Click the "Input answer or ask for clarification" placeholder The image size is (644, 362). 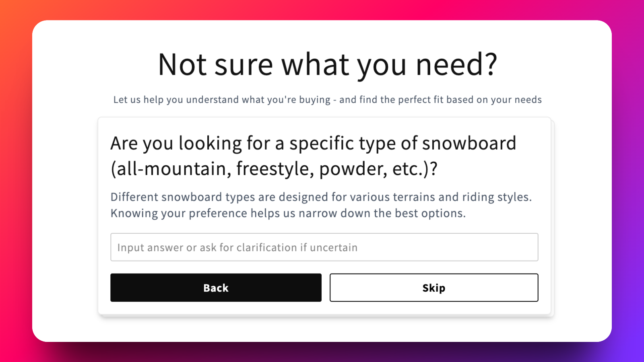[237, 247]
